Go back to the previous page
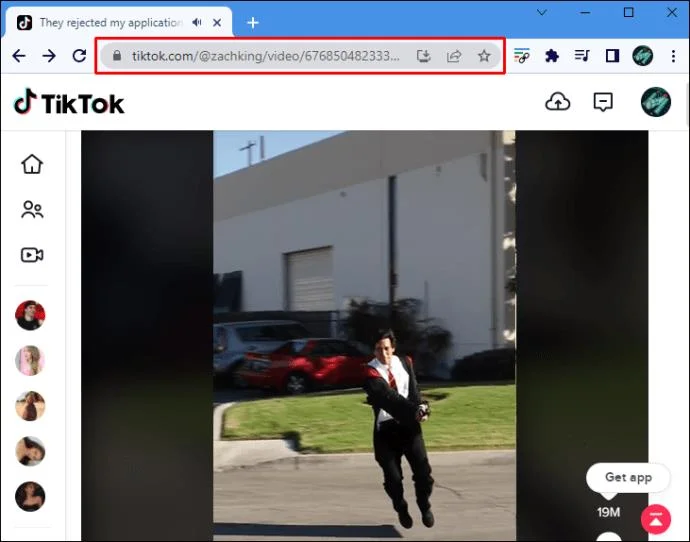 [19, 56]
